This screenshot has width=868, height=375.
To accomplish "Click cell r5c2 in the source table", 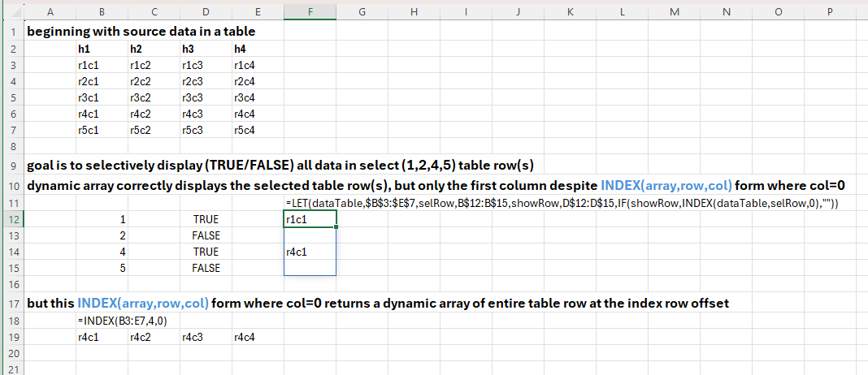I will pos(154,131).
